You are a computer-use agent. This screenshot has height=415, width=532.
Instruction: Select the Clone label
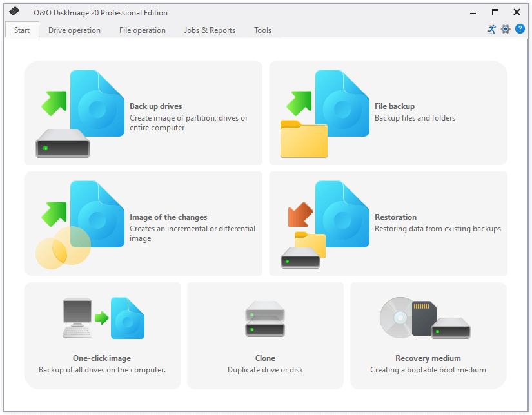pyautogui.click(x=265, y=358)
